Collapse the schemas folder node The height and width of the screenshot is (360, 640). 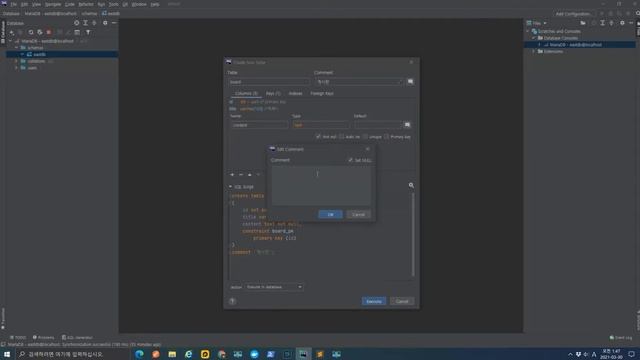[17, 48]
